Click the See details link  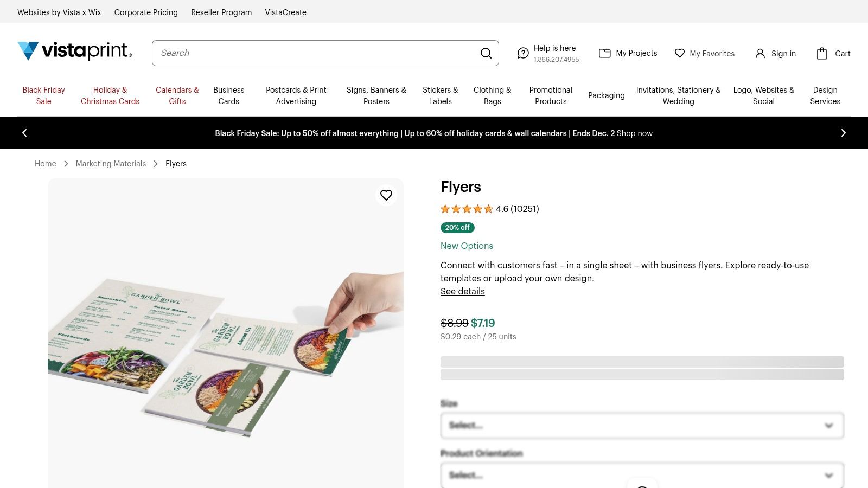click(x=462, y=291)
